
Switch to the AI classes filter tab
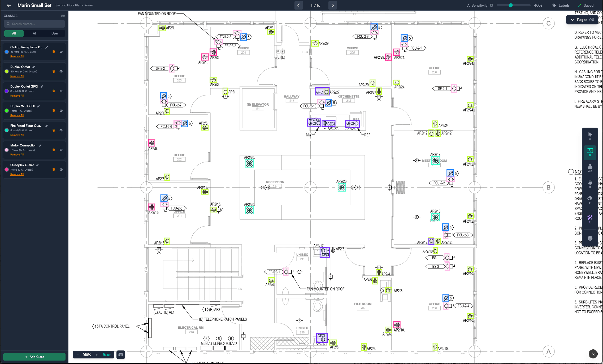point(34,33)
